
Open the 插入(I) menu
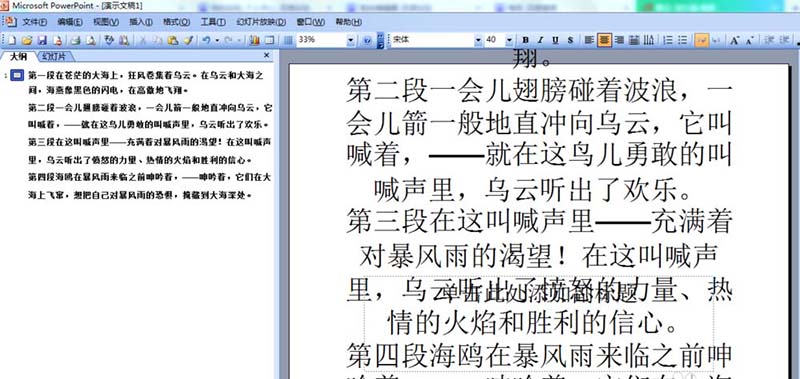coord(141,22)
